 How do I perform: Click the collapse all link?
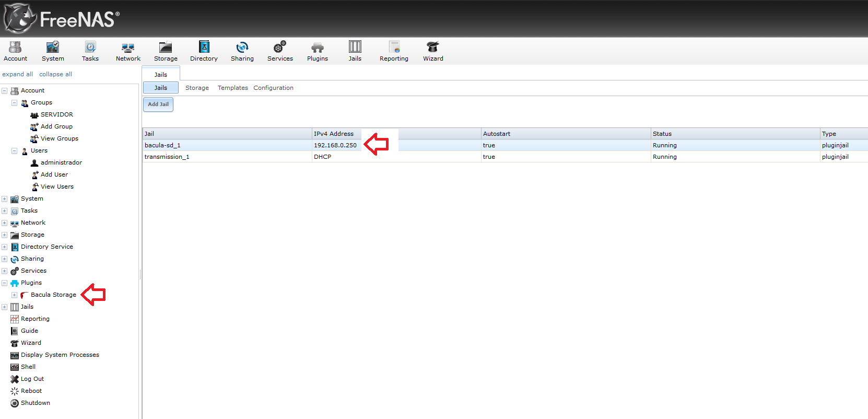[x=56, y=74]
